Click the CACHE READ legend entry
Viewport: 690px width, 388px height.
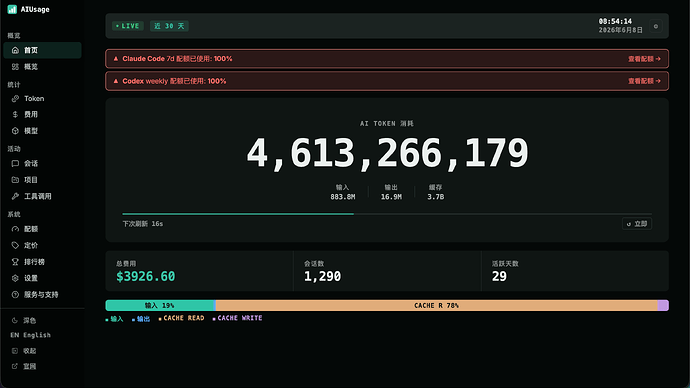click(181, 318)
